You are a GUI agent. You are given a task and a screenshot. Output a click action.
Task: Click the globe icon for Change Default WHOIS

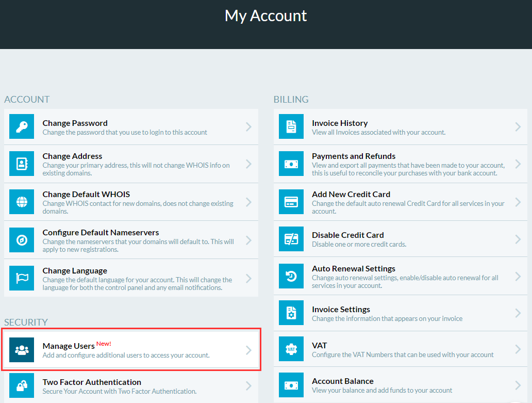click(22, 202)
